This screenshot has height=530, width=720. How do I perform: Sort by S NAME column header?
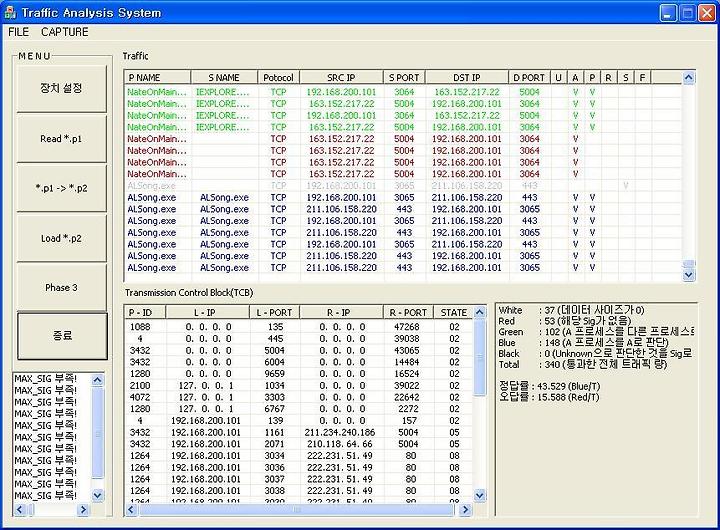(x=224, y=78)
